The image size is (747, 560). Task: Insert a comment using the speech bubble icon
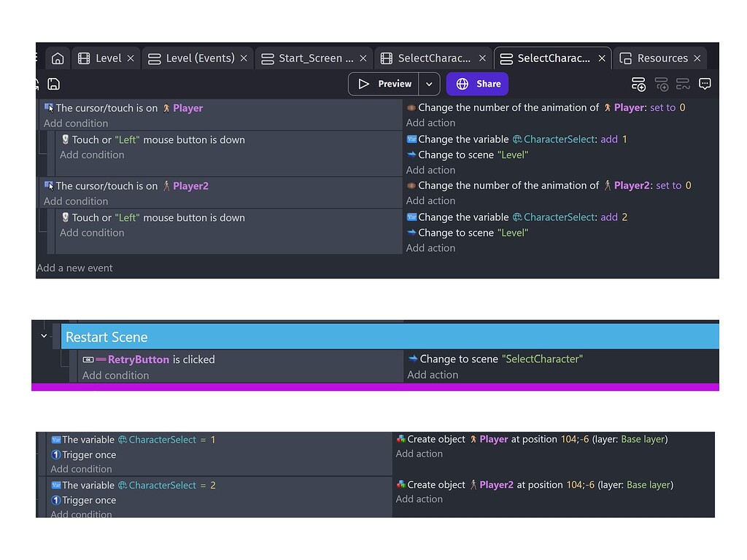point(705,84)
